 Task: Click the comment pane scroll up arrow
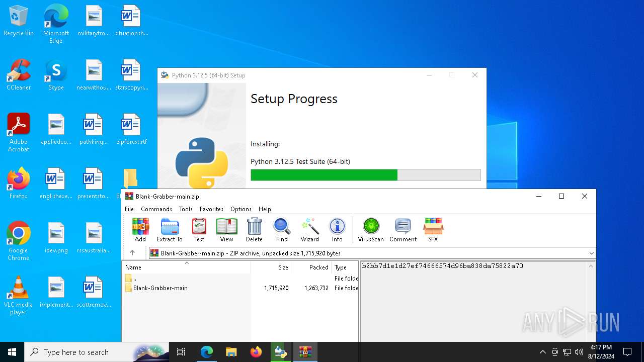coord(591,266)
